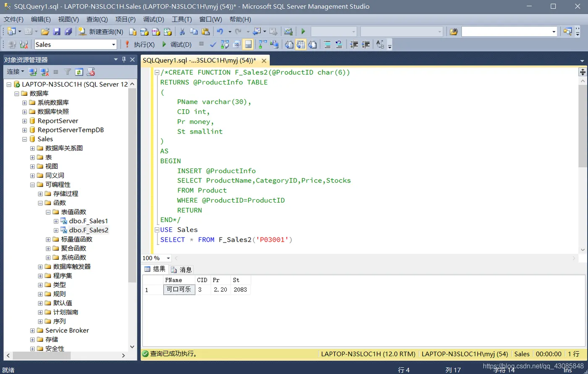
Task: Click the Object Explorer vertical scrollbar
Action: 133,185
